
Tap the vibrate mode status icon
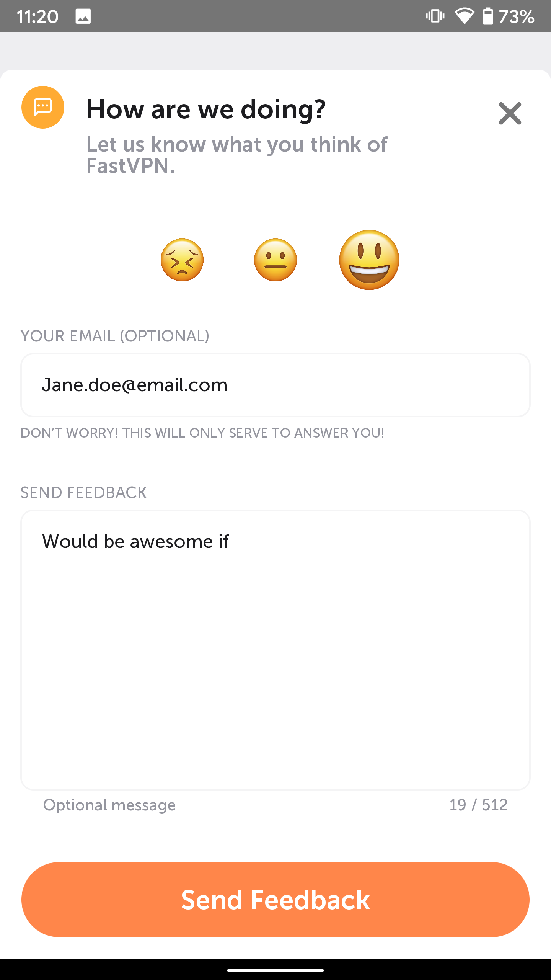coord(435,16)
